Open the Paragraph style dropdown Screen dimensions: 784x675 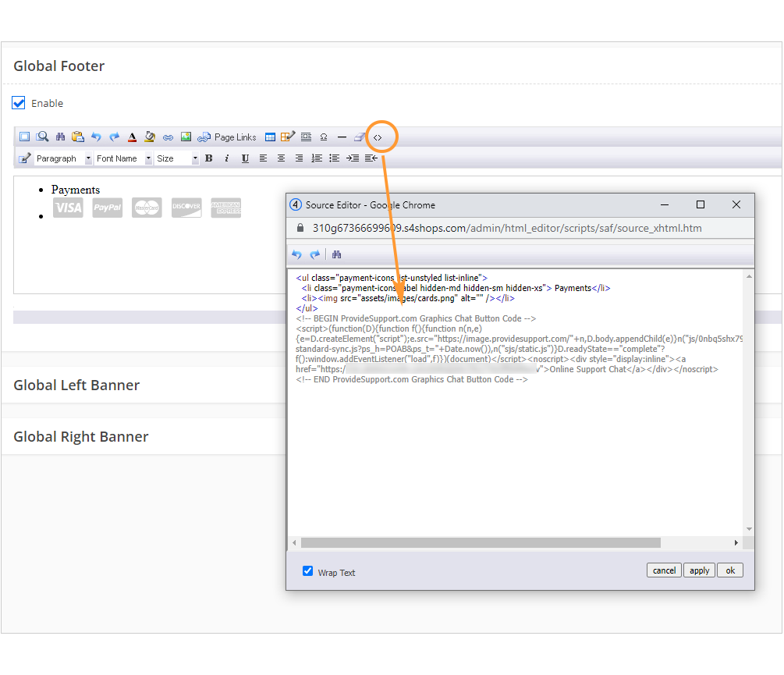coord(61,158)
